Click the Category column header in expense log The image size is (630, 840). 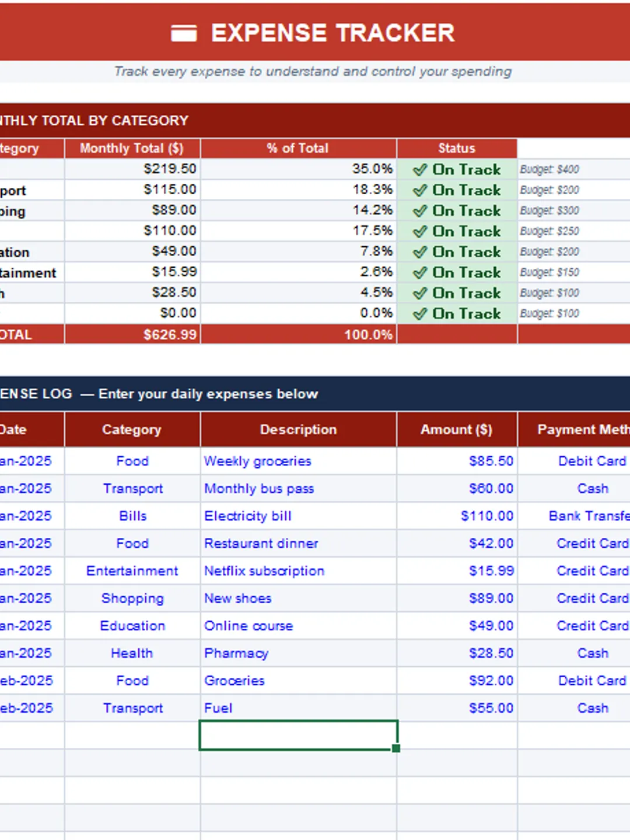click(132, 430)
